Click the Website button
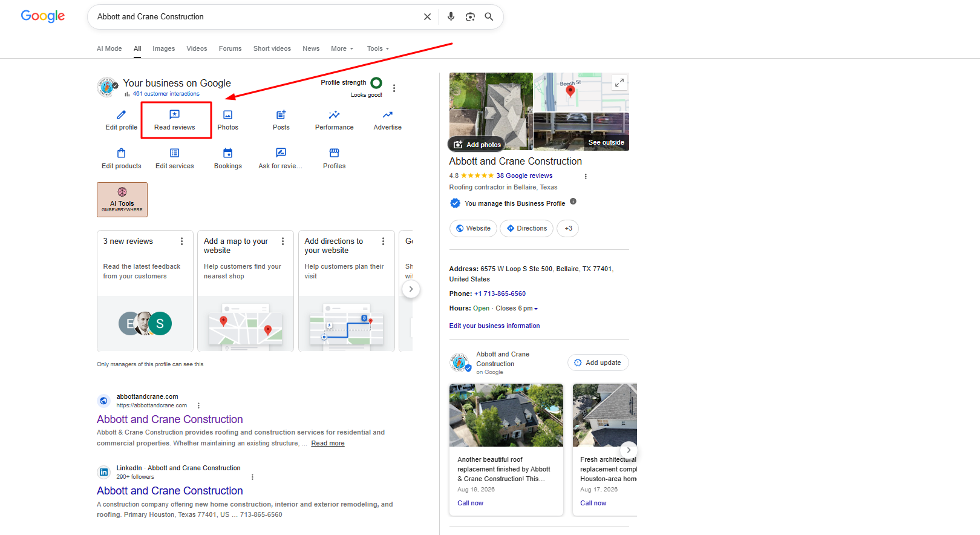Viewport: 980px width, 535px height. [x=473, y=228]
